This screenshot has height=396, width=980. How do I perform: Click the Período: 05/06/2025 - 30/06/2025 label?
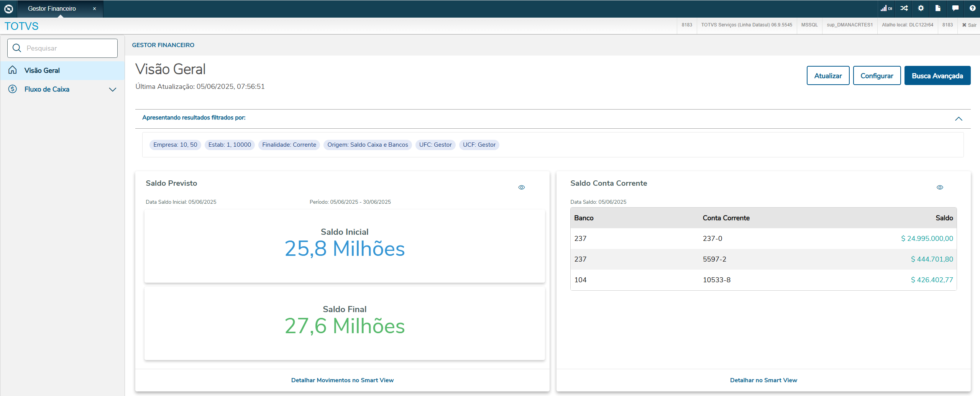click(x=350, y=202)
